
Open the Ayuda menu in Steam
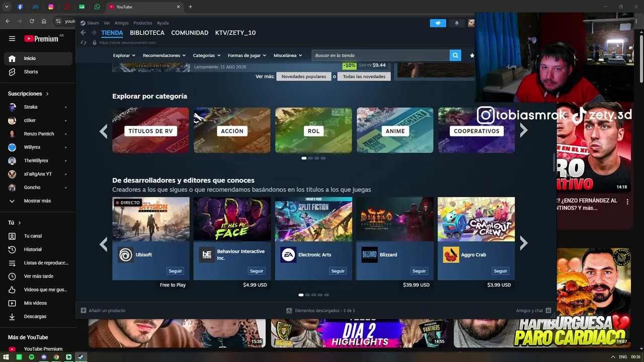pyautogui.click(x=163, y=23)
